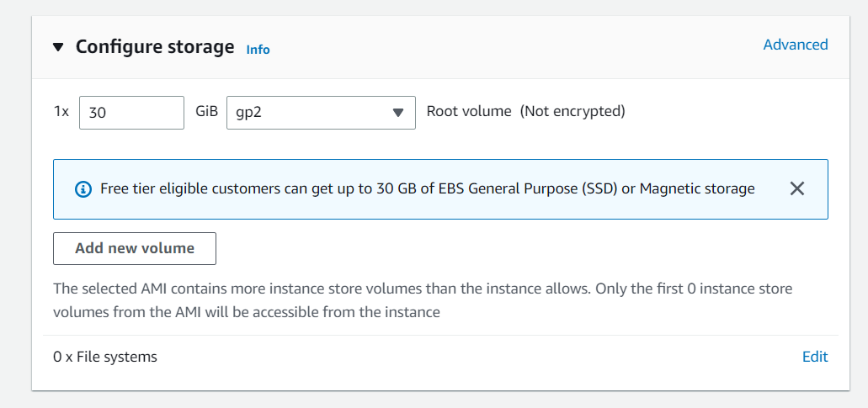Dismiss the free tier notice with X
The image size is (868, 408).
[797, 188]
